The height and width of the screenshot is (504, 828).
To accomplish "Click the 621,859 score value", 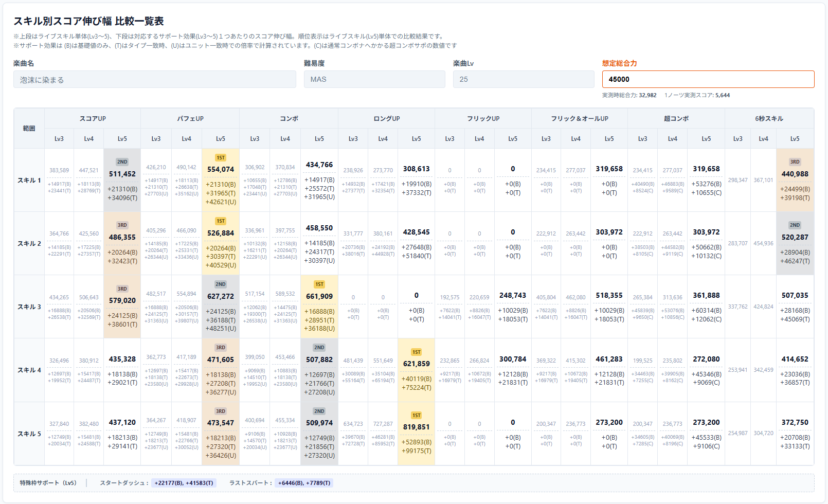I will [x=417, y=364].
